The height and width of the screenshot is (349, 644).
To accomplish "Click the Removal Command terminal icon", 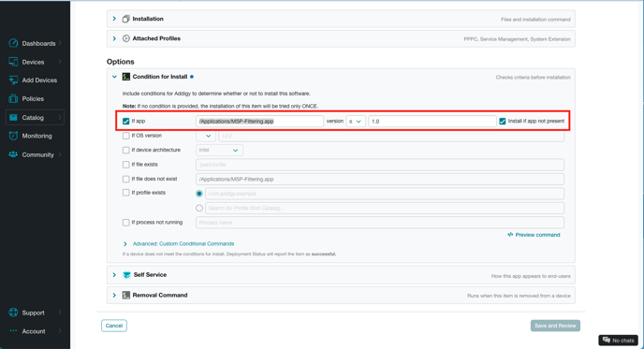I will tap(126, 296).
